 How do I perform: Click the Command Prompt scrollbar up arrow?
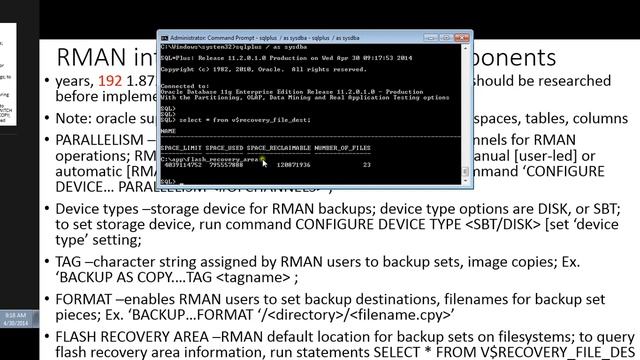pos(465,48)
